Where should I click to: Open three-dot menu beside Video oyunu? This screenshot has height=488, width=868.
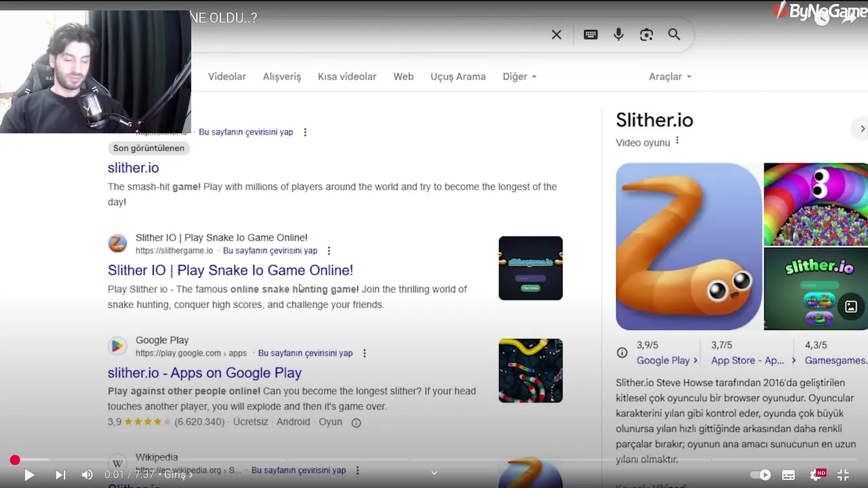coord(677,141)
